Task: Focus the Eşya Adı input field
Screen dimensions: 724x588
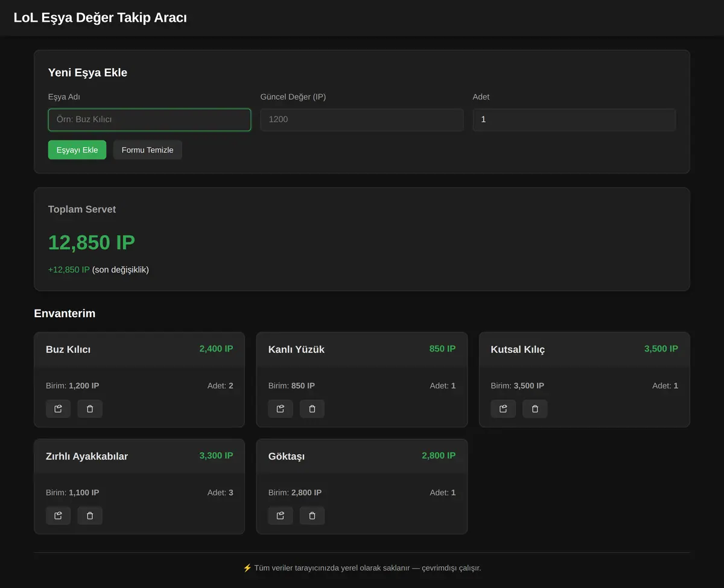Action: [150, 119]
